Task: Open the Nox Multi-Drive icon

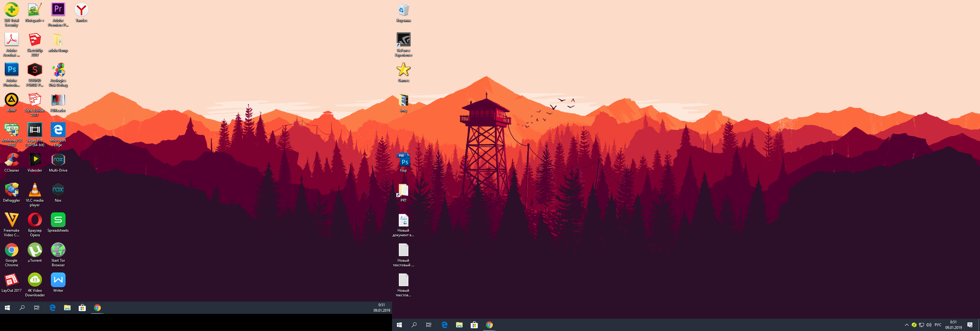Action: [x=58, y=163]
